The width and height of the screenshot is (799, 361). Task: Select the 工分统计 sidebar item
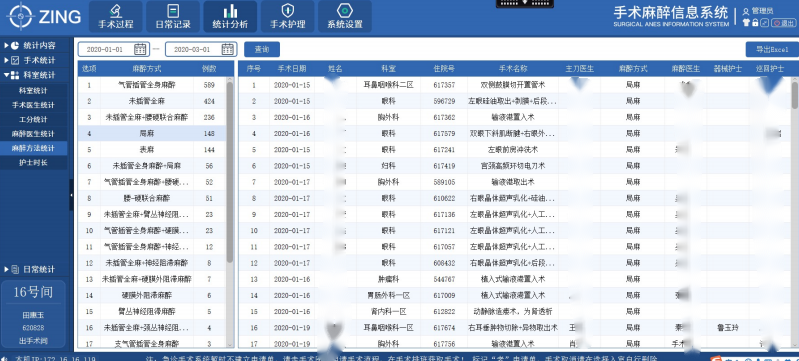click(34, 119)
